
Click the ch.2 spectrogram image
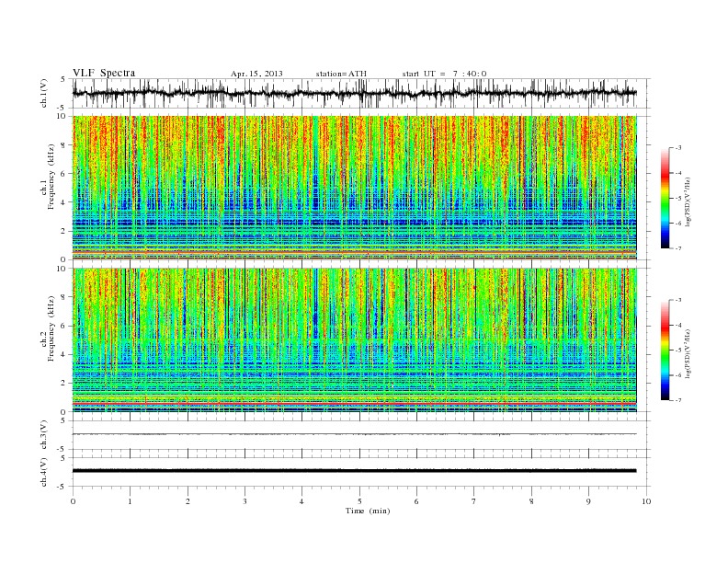pos(354,340)
